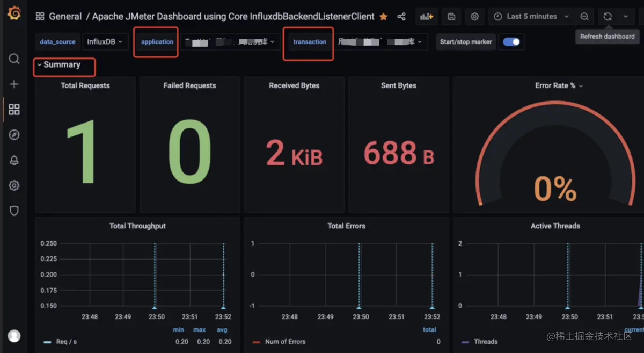Click the max legend column header
The width and height of the screenshot is (644, 353).
coord(200,330)
